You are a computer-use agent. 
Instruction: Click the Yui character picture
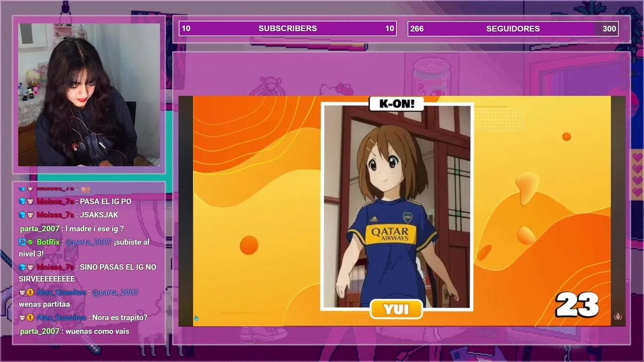coord(396,206)
